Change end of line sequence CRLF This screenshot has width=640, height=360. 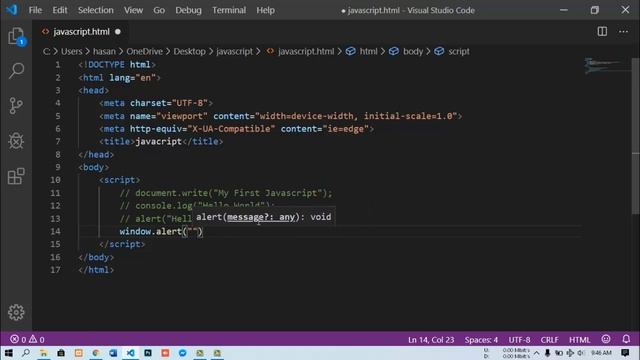tap(549, 340)
